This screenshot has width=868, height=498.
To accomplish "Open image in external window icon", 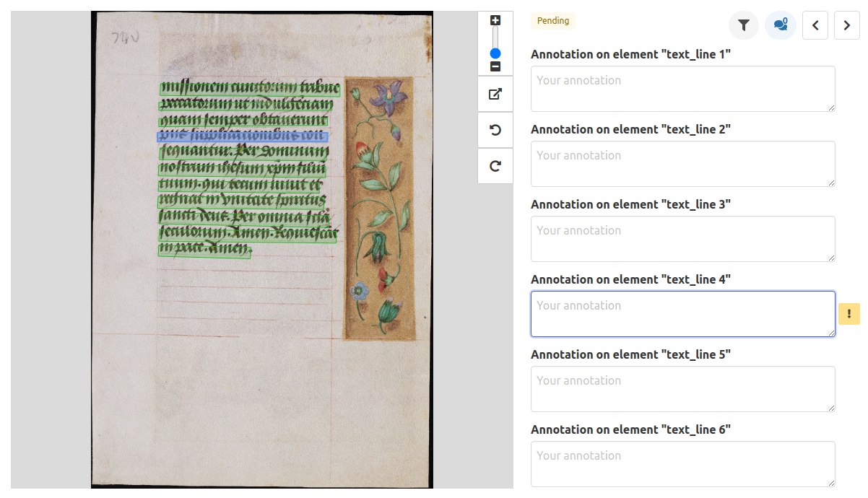I will pos(495,94).
